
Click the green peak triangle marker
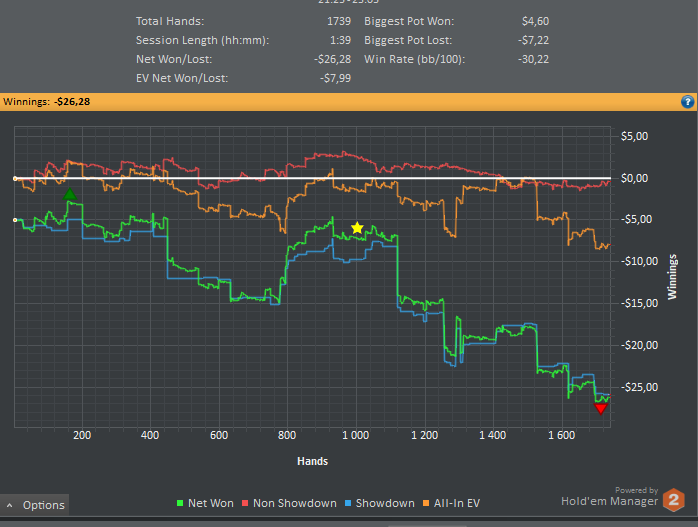click(70, 195)
